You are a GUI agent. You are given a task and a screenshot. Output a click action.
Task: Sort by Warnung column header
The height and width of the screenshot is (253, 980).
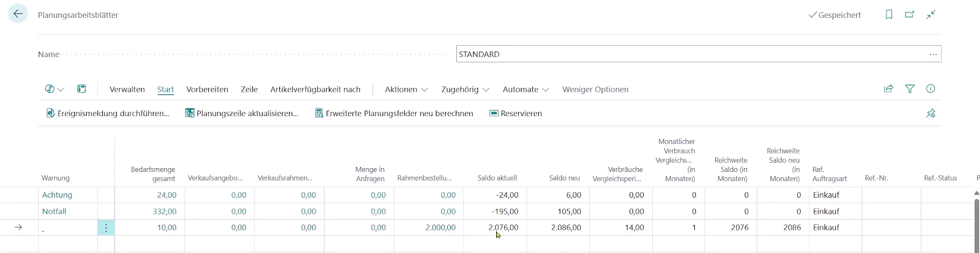point(55,178)
